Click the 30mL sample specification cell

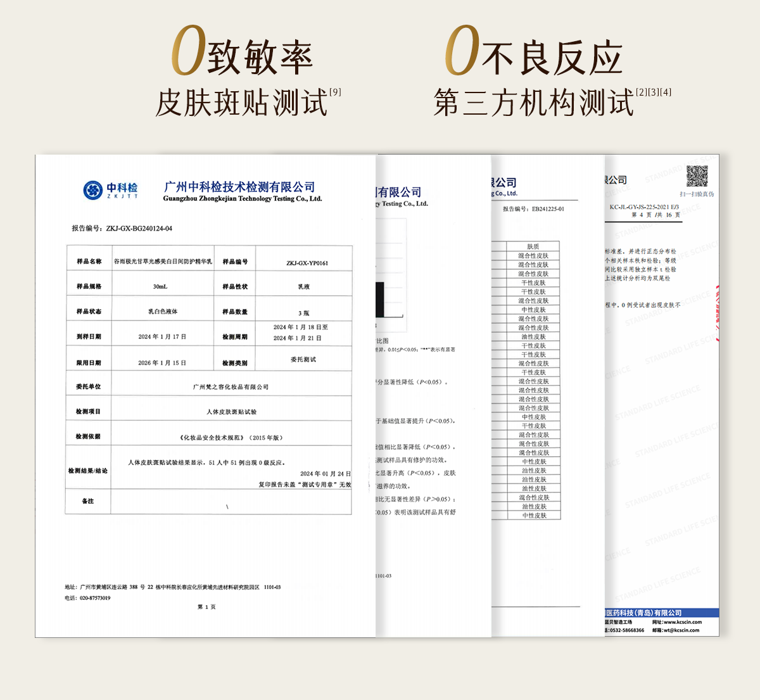[160, 287]
